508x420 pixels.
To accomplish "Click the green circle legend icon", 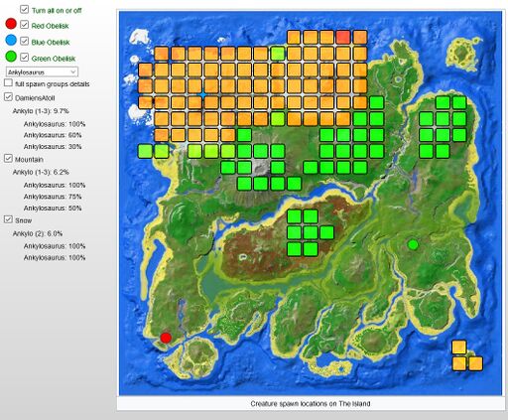I will point(11,57).
